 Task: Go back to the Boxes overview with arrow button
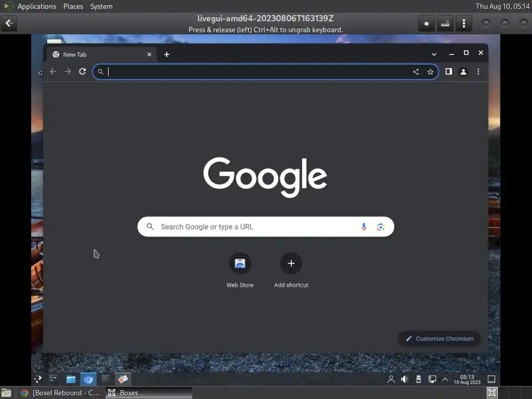(x=9, y=23)
